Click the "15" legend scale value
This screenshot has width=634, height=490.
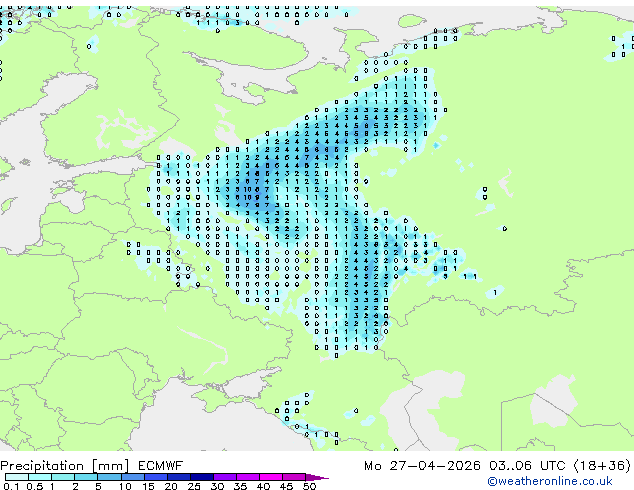pyautogui.click(x=148, y=486)
